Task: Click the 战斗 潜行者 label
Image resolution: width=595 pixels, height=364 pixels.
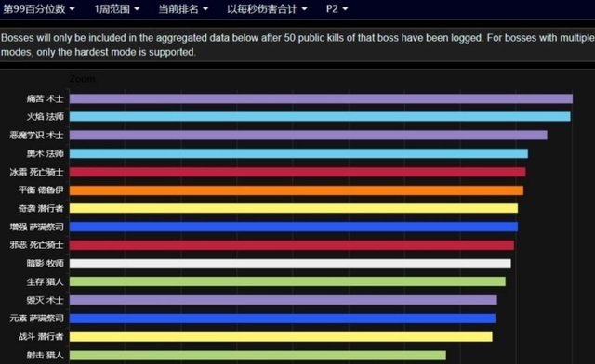Action: click(x=41, y=337)
